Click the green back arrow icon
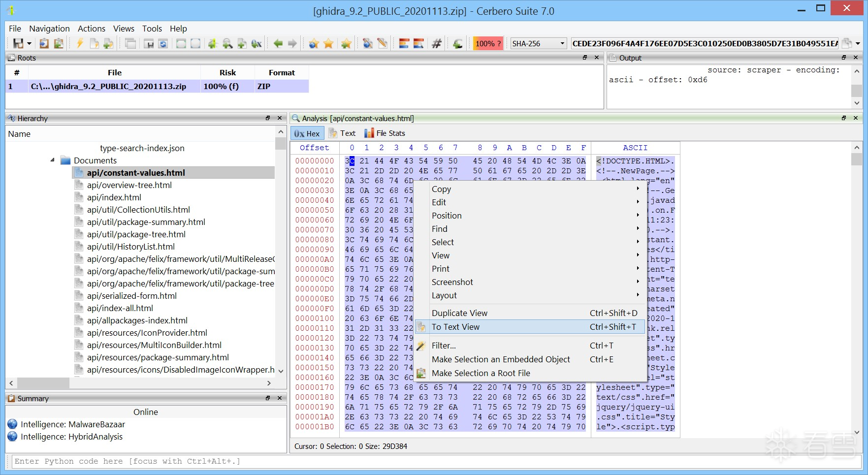868x475 pixels. pos(278,44)
